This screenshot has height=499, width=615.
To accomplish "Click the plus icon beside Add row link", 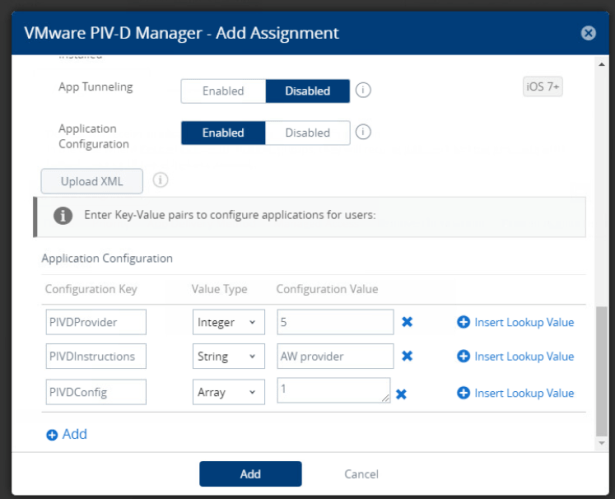I will coord(52,435).
